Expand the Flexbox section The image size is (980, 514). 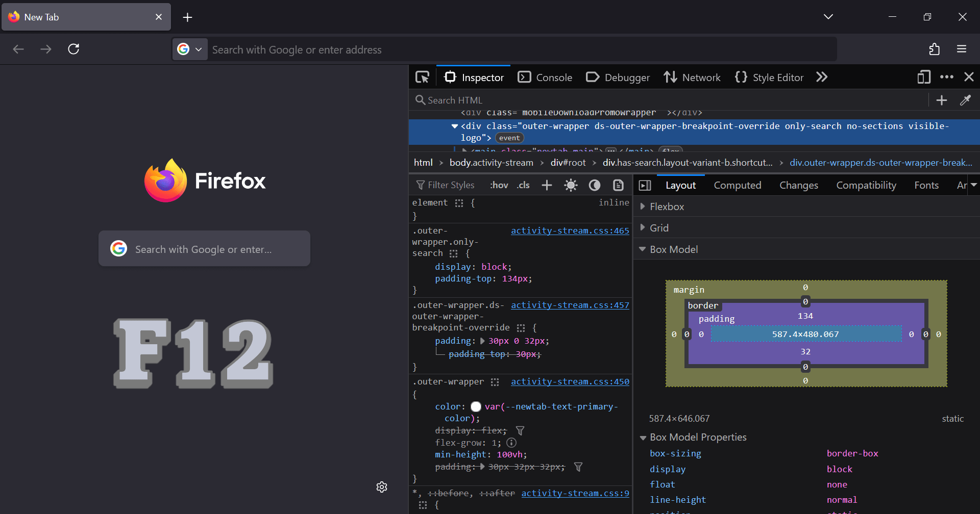click(806, 207)
